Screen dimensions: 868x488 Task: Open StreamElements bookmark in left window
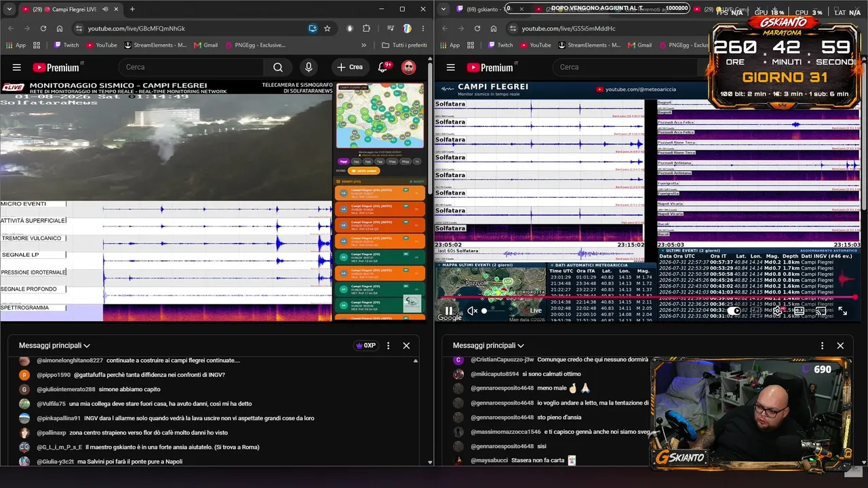pos(155,45)
